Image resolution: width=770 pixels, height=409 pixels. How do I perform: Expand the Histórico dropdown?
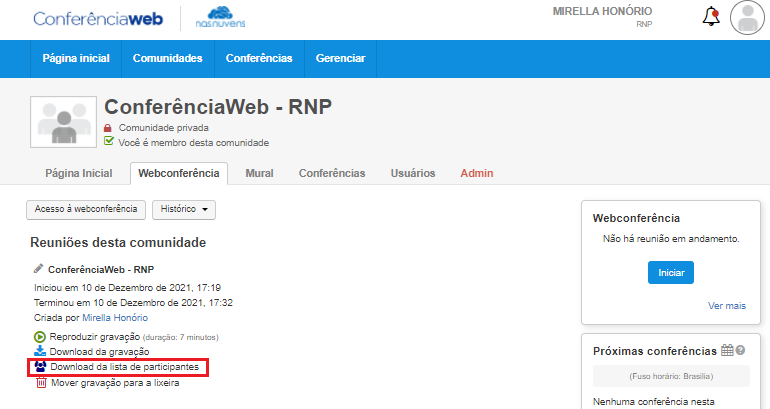[x=184, y=210]
